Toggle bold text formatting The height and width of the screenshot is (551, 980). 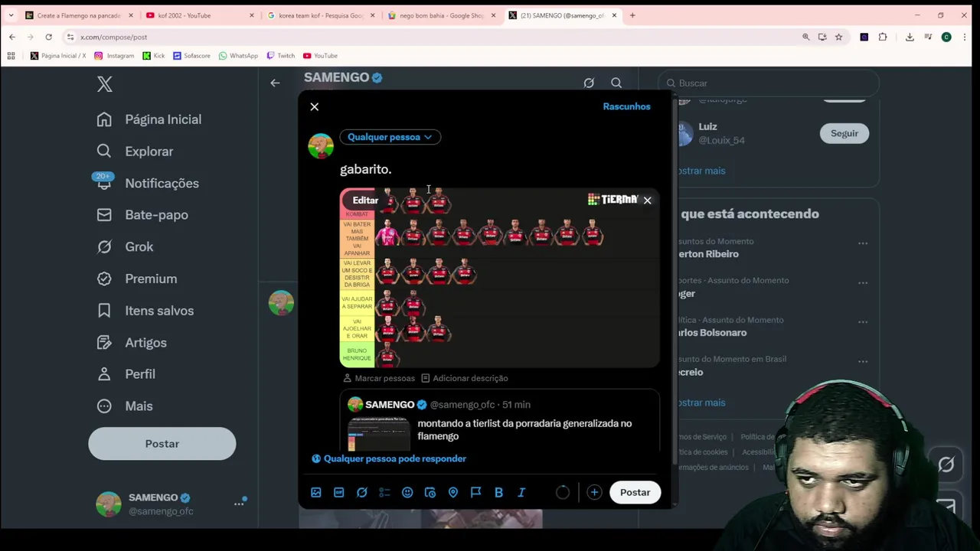point(498,492)
